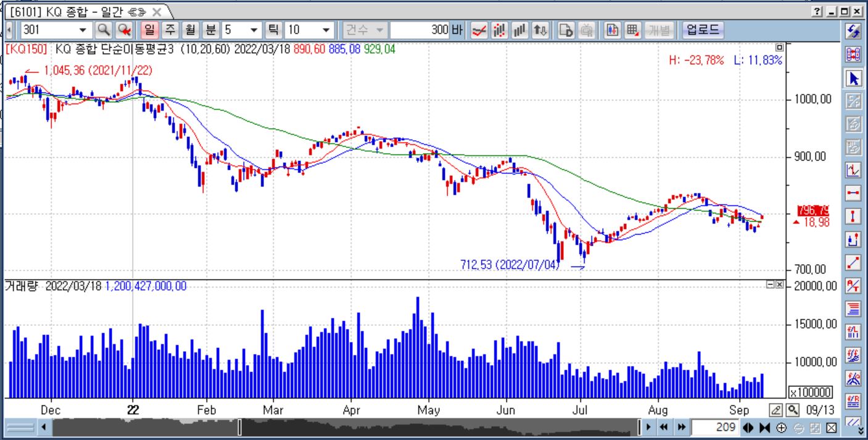Click the magnifier icon next to 09/13 date
This screenshot has width=868, height=440.
tap(793, 410)
